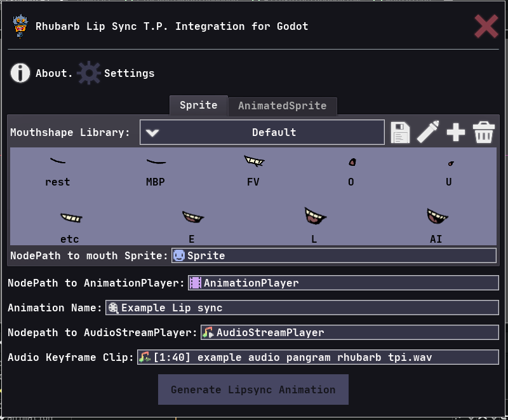Click the Rhubarb robot mascot logo icon
Viewport: 508px width, 420px height.
click(20, 26)
